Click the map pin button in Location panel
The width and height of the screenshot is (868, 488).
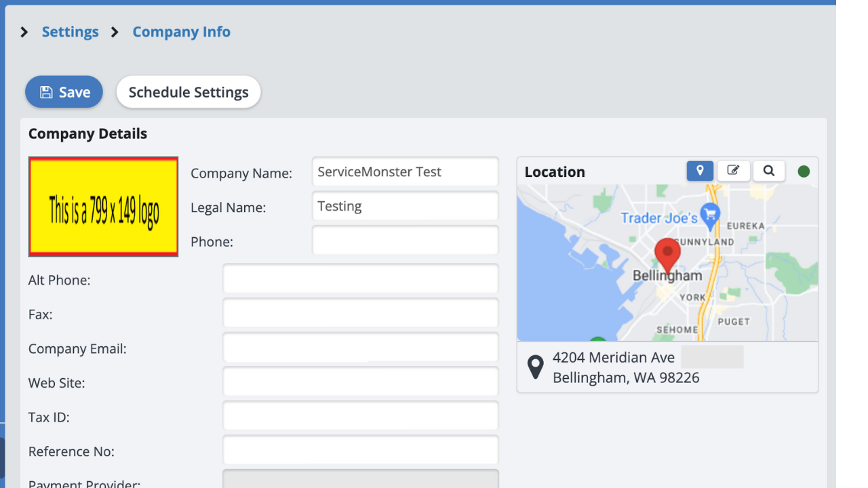(700, 171)
